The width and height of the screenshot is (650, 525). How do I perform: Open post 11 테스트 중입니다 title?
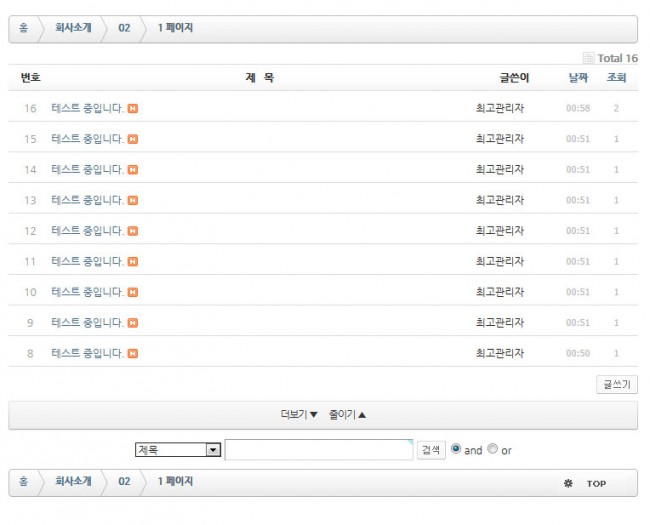point(87,261)
